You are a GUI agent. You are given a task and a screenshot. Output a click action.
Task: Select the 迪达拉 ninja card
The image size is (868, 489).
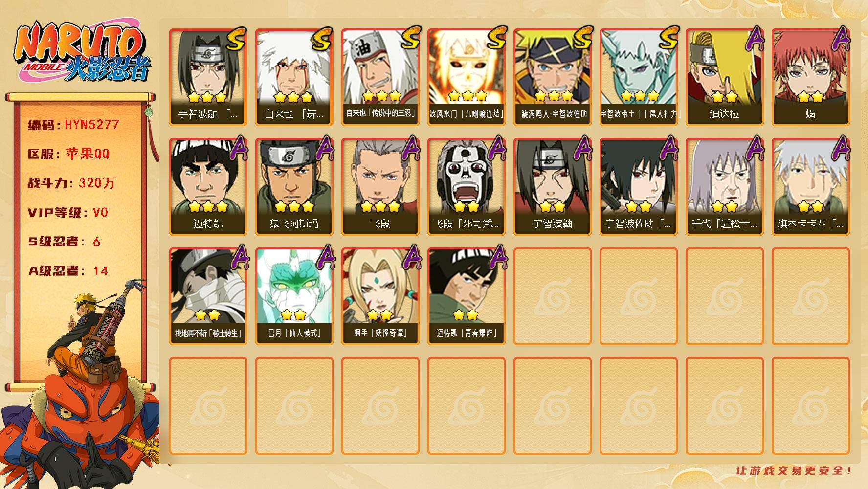[x=724, y=77]
